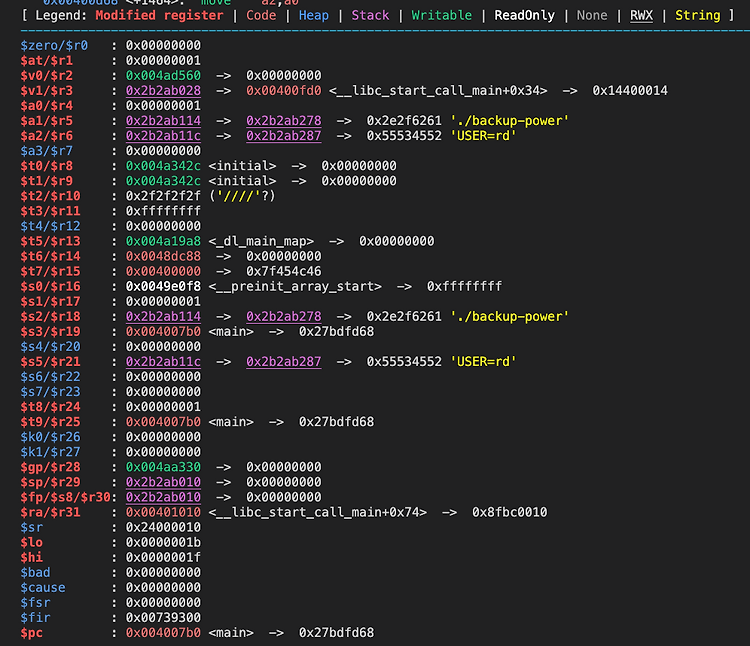
Task: Click 'Modified register' in the legend
Action: click(x=159, y=15)
